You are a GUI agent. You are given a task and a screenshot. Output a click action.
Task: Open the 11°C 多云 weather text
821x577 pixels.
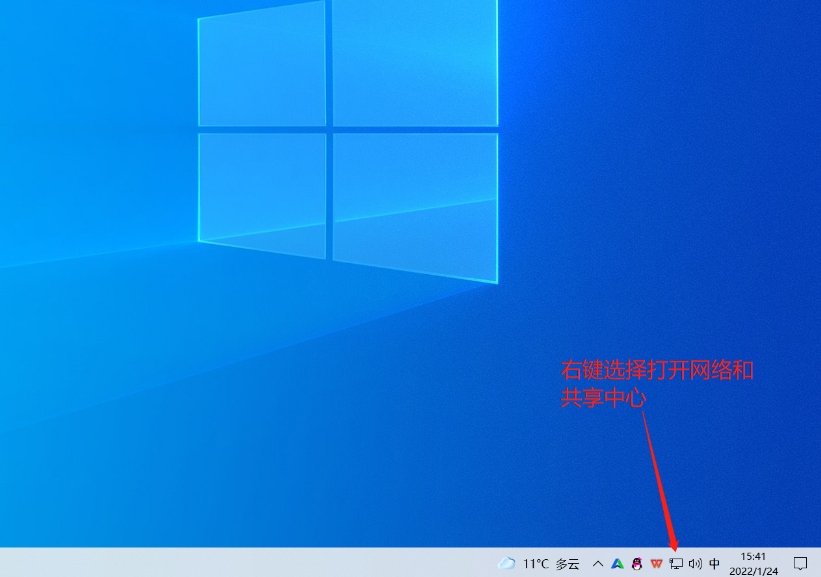tap(551, 564)
